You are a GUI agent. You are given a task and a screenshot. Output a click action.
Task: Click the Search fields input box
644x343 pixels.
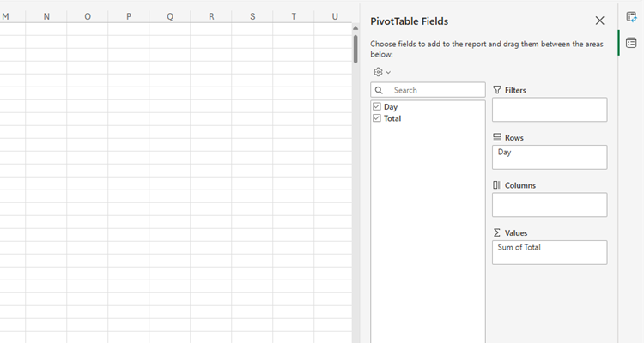tap(428, 90)
